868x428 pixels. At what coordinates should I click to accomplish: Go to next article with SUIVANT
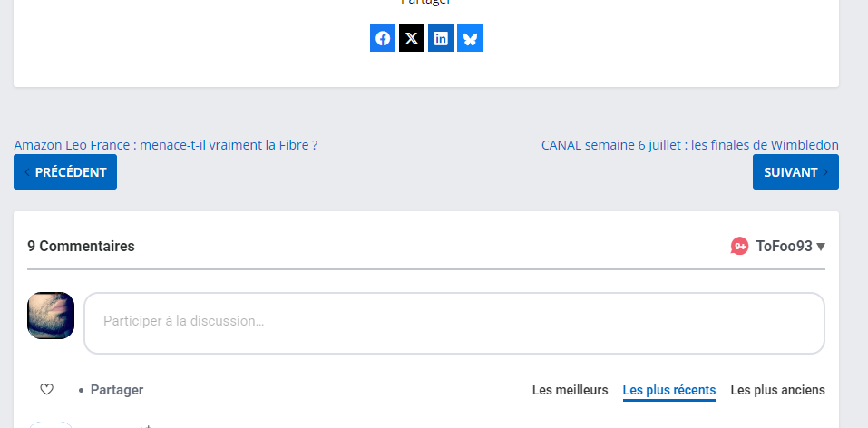[x=795, y=171]
